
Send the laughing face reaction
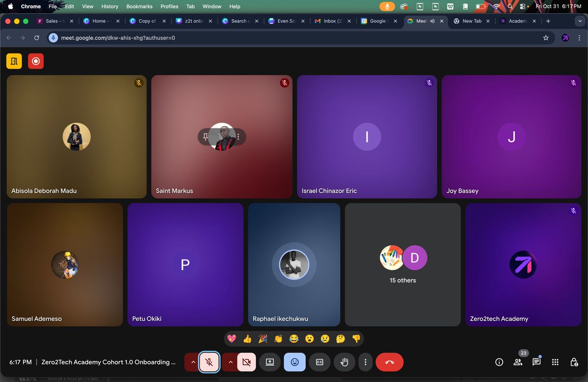tap(294, 339)
